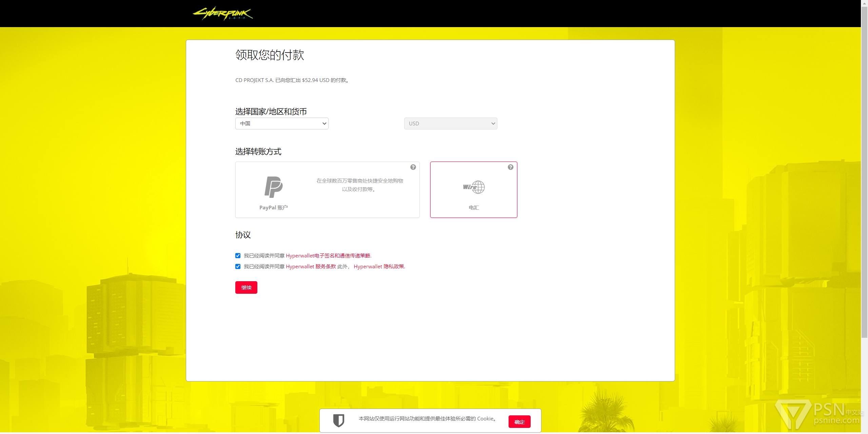Click the Wire globe icon
Viewport: 868px width, 434px height.
click(x=474, y=187)
